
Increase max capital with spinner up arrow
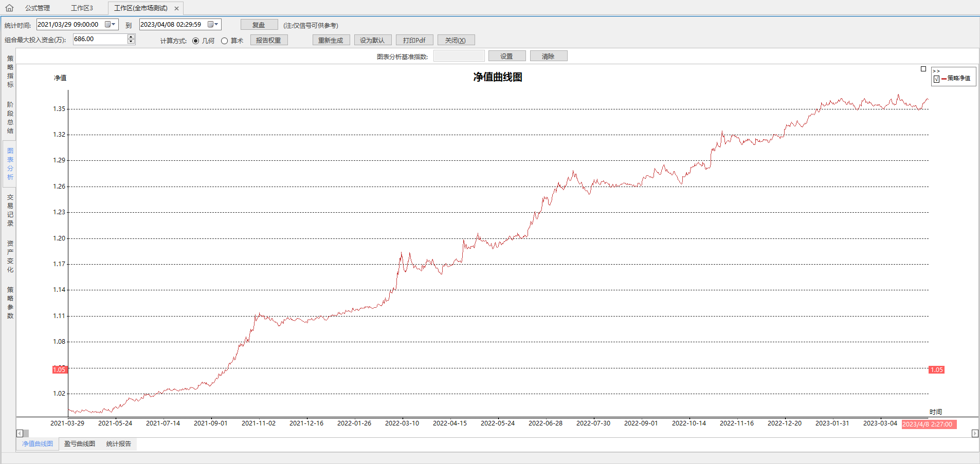tap(131, 36)
